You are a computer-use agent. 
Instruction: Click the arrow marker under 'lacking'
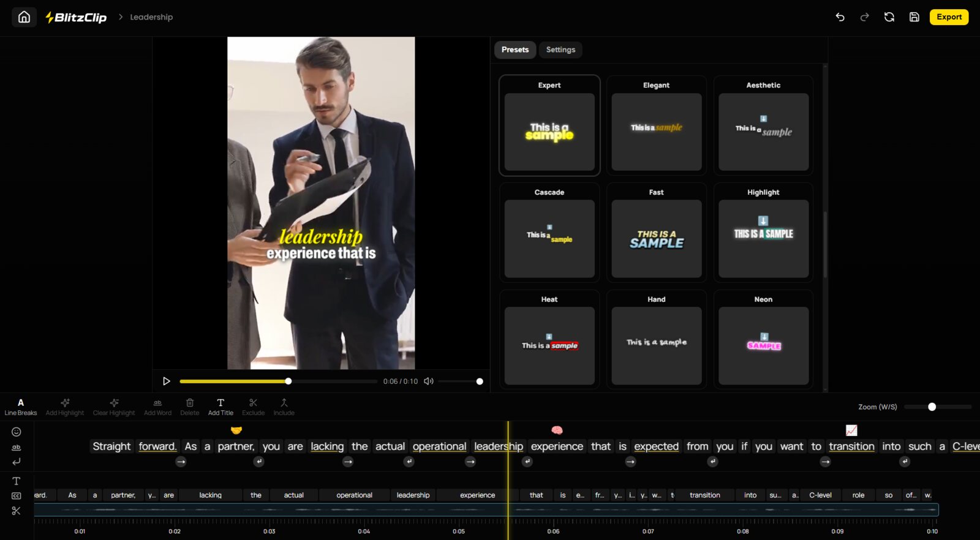(348, 462)
